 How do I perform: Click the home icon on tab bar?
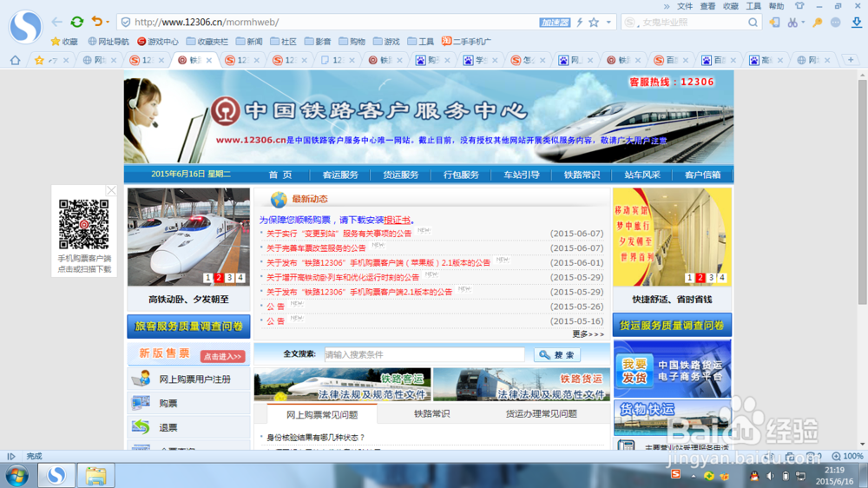coord(15,60)
